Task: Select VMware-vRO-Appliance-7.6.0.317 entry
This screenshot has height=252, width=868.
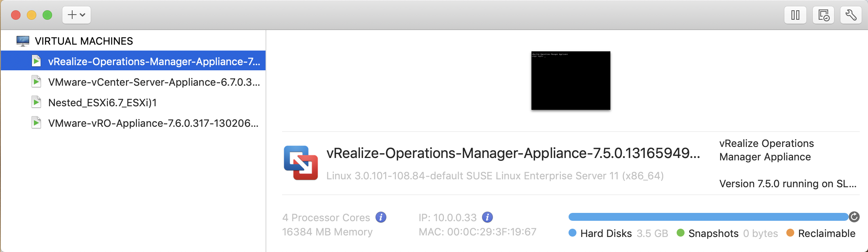Action: click(x=133, y=123)
